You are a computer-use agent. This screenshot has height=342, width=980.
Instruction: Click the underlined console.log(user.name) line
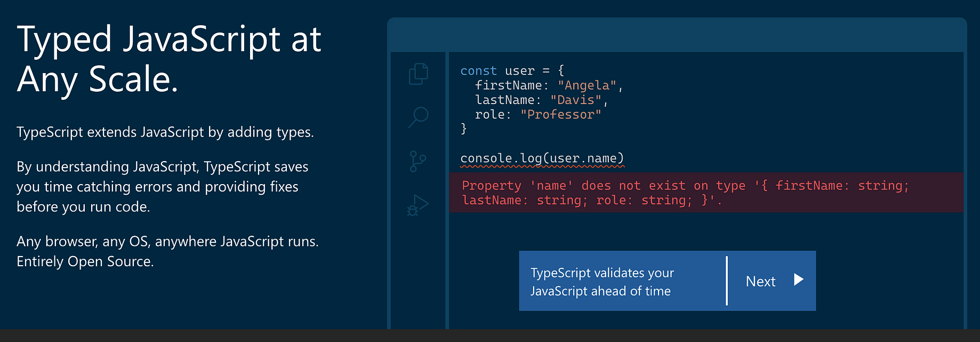[542, 158]
